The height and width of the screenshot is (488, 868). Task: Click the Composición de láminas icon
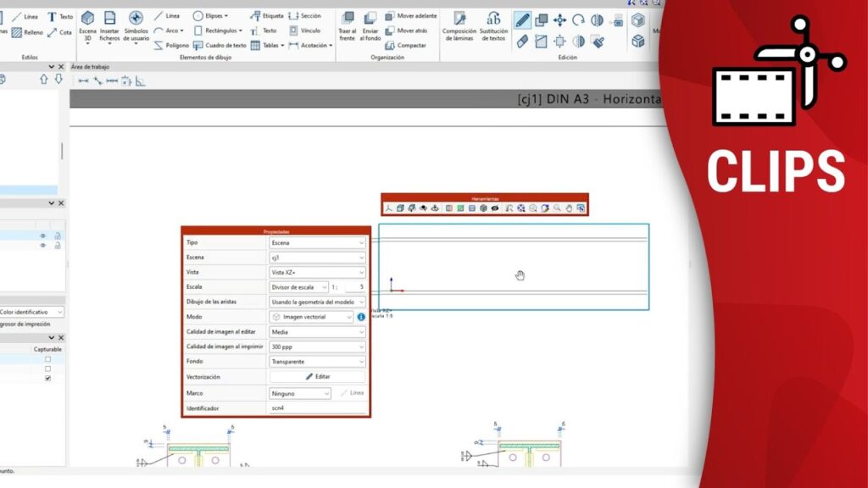[459, 20]
